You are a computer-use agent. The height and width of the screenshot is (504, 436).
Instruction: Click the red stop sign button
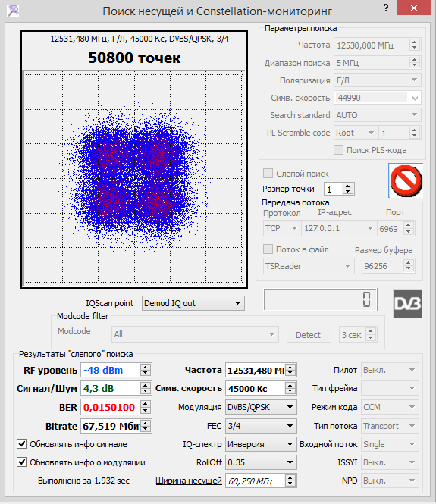406,180
